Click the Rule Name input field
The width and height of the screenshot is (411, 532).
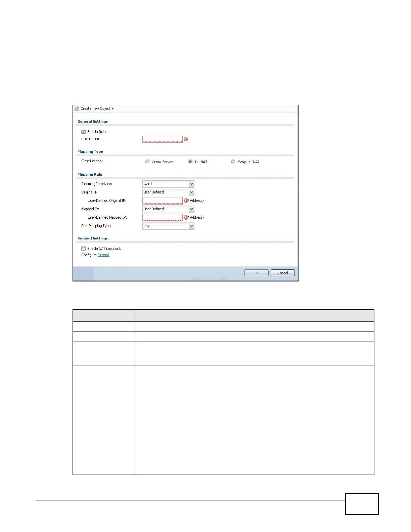163,139
